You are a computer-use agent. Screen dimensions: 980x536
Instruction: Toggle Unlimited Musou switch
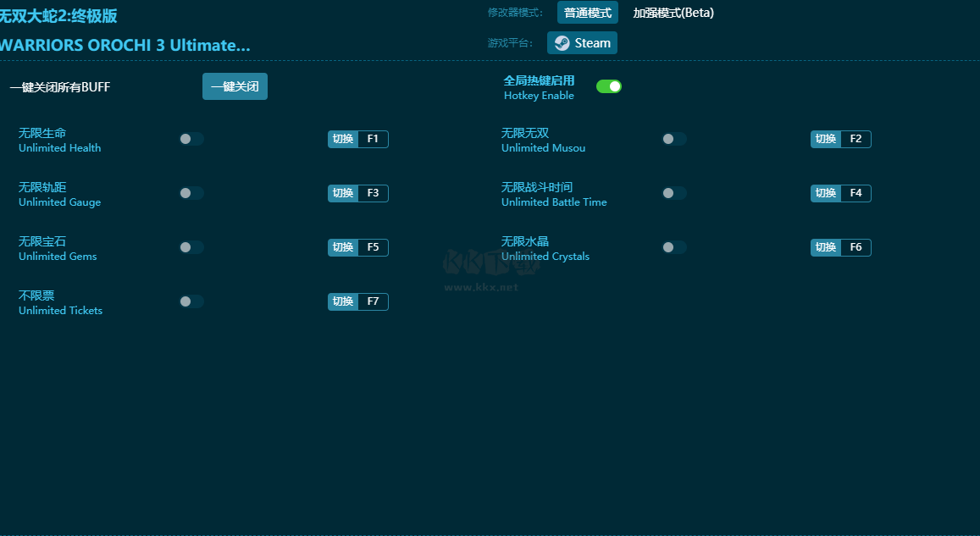674,139
